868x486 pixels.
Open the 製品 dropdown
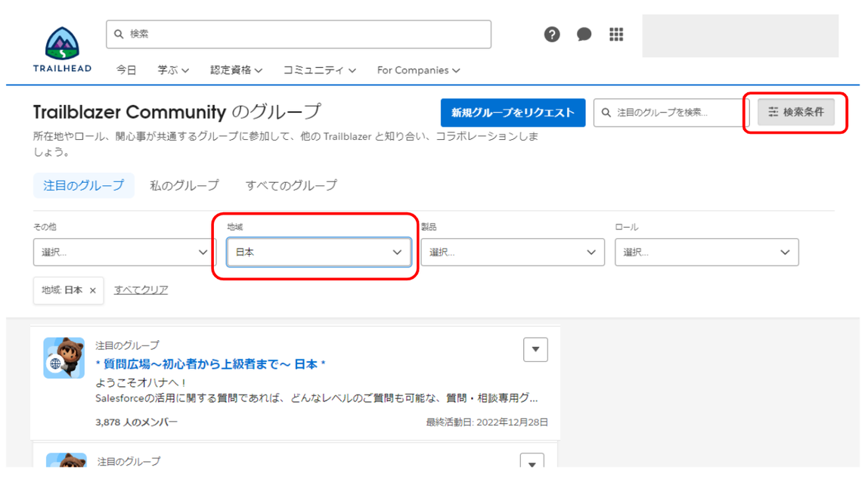[x=513, y=252]
